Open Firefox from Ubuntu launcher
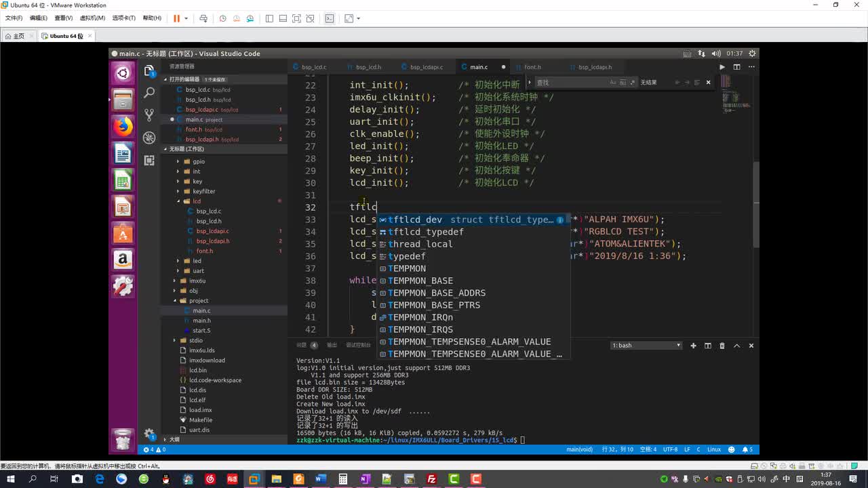Screen dimensions: 868x488 [x=123, y=126]
